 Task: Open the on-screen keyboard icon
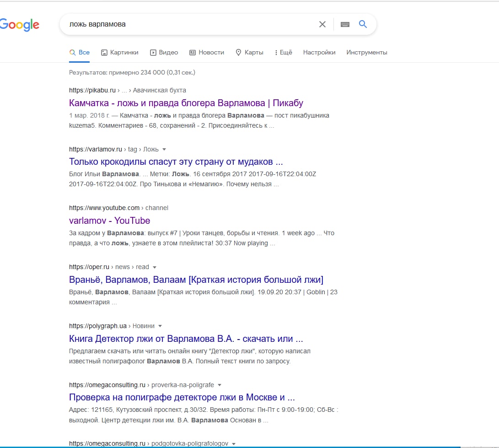(x=345, y=24)
